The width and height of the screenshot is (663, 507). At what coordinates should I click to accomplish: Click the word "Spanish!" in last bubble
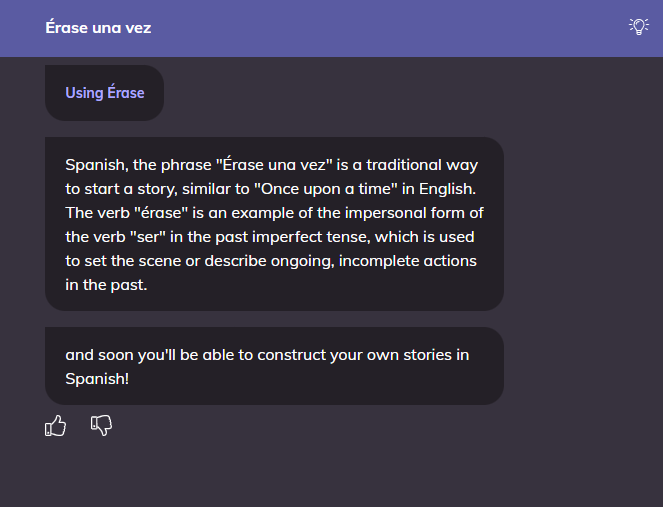(x=97, y=379)
